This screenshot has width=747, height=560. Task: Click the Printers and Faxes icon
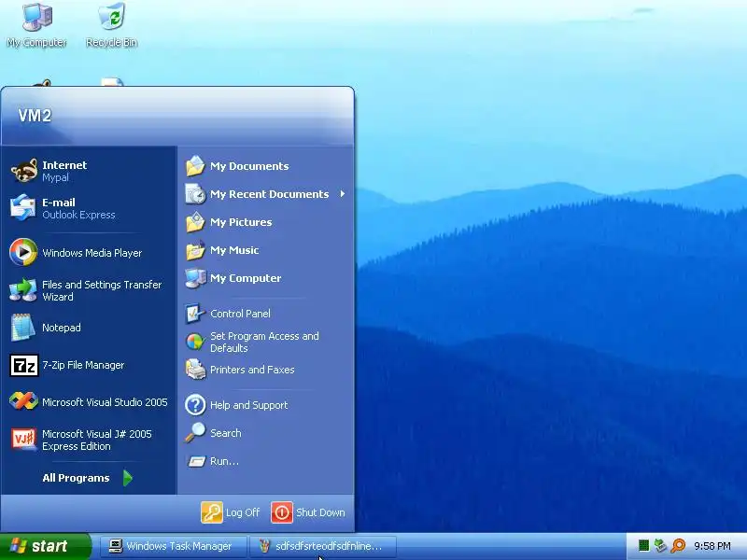(195, 370)
